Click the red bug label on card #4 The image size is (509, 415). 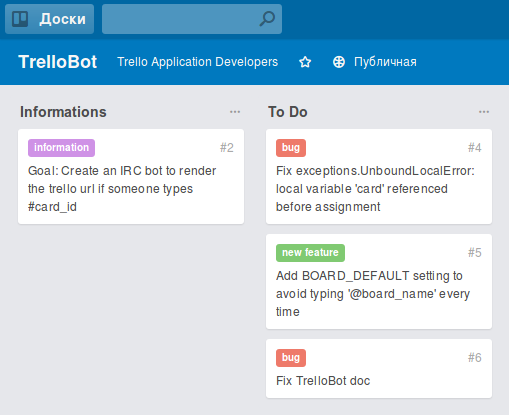(291, 148)
